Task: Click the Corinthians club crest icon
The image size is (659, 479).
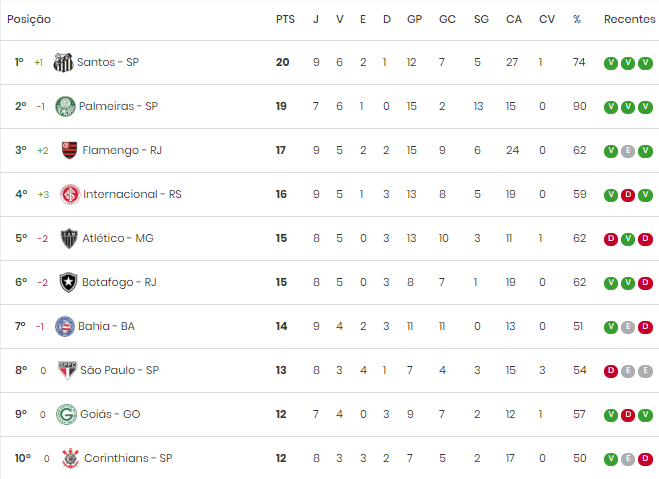Action: [70, 458]
